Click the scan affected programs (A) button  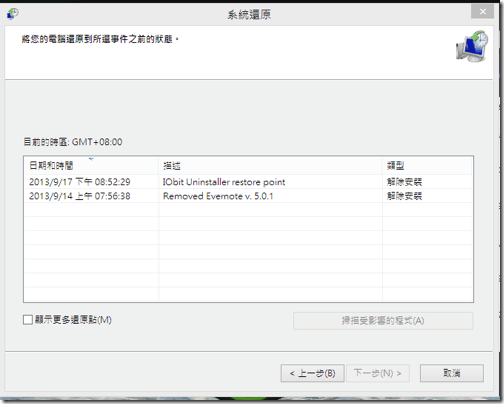[383, 321]
